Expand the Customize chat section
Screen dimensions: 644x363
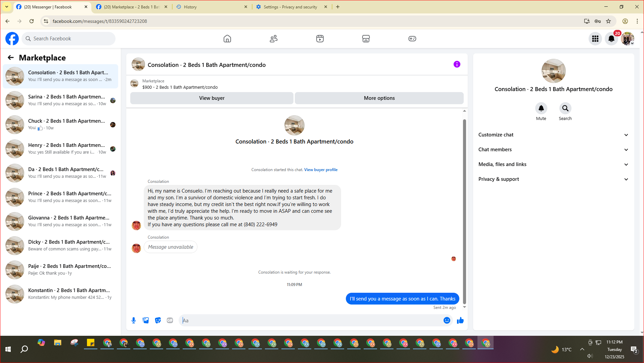tap(553, 135)
